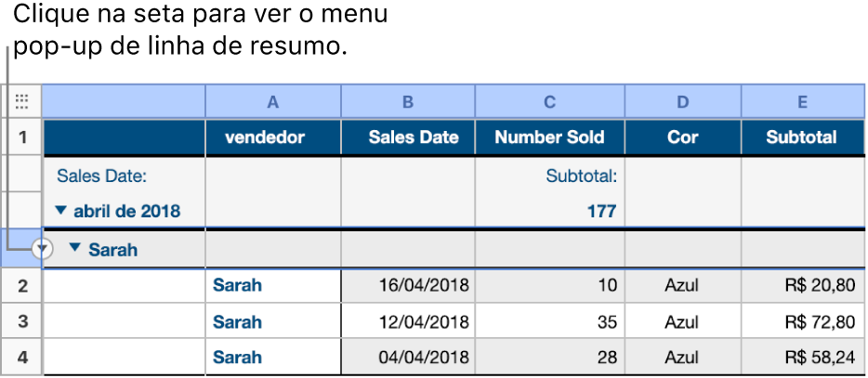Select row 1 header number

pos(22,137)
